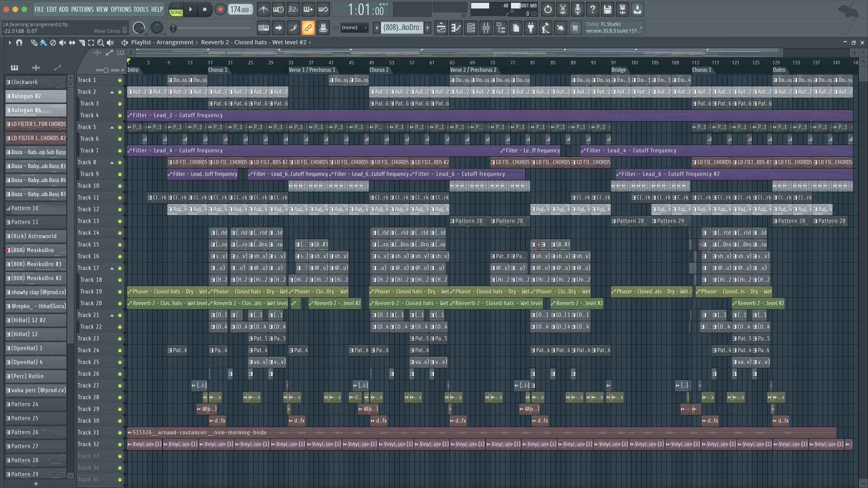The image size is (868, 488).
Task: Open the piano roll view icon
Action: [456, 28]
